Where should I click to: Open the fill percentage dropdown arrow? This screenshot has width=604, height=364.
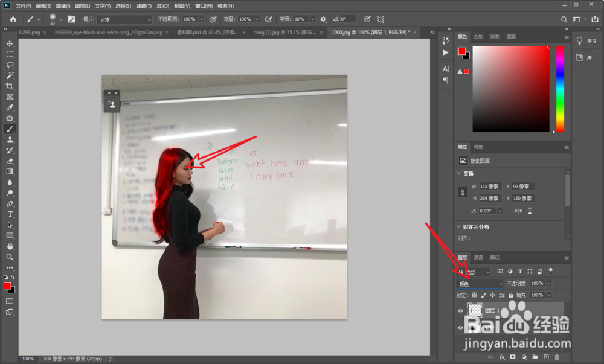click(549, 295)
